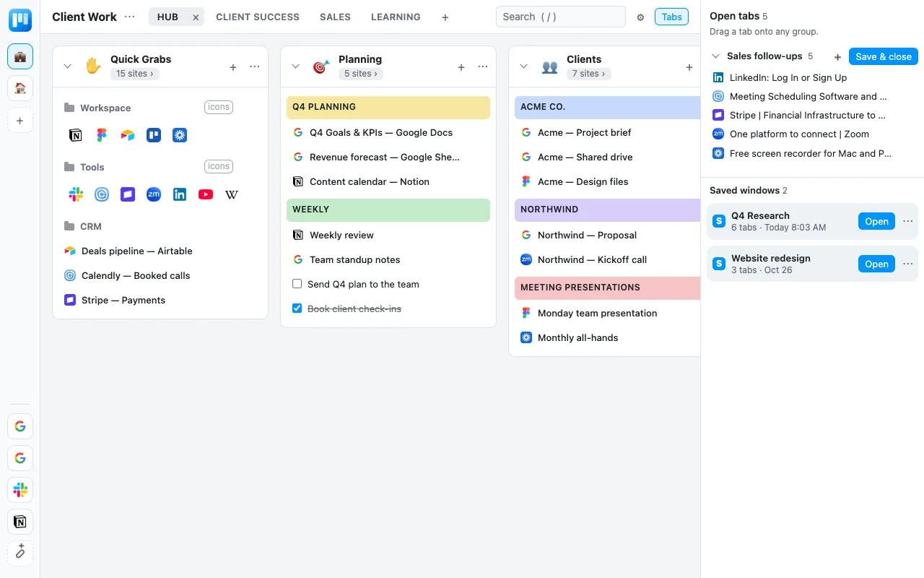Open the Notion shortcut in the sidebar
924x578 pixels.
(x=20, y=522)
